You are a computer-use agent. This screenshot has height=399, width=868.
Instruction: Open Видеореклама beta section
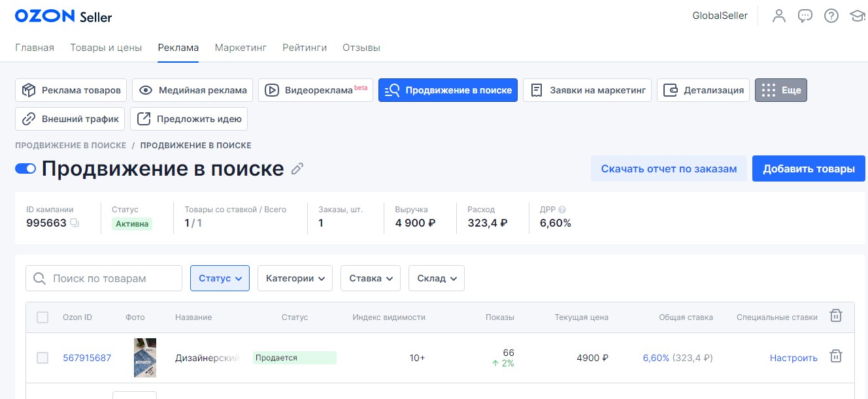[x=315, y=90]
